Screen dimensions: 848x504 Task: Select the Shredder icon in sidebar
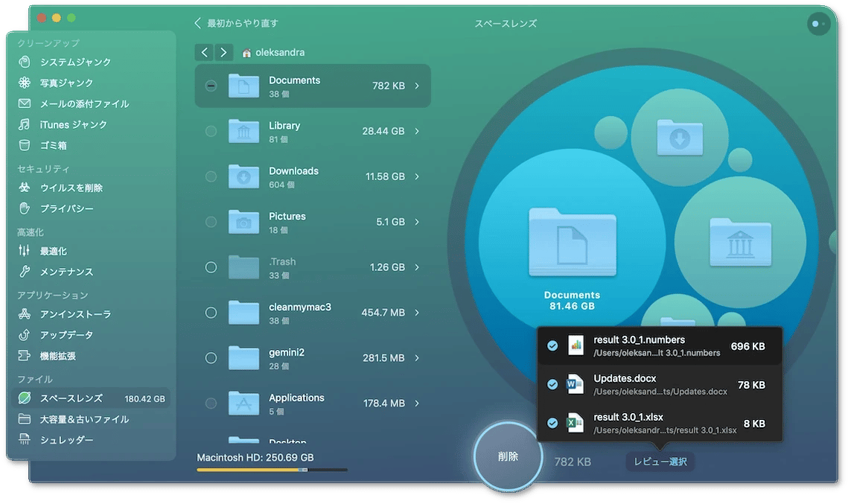point(25,439)
